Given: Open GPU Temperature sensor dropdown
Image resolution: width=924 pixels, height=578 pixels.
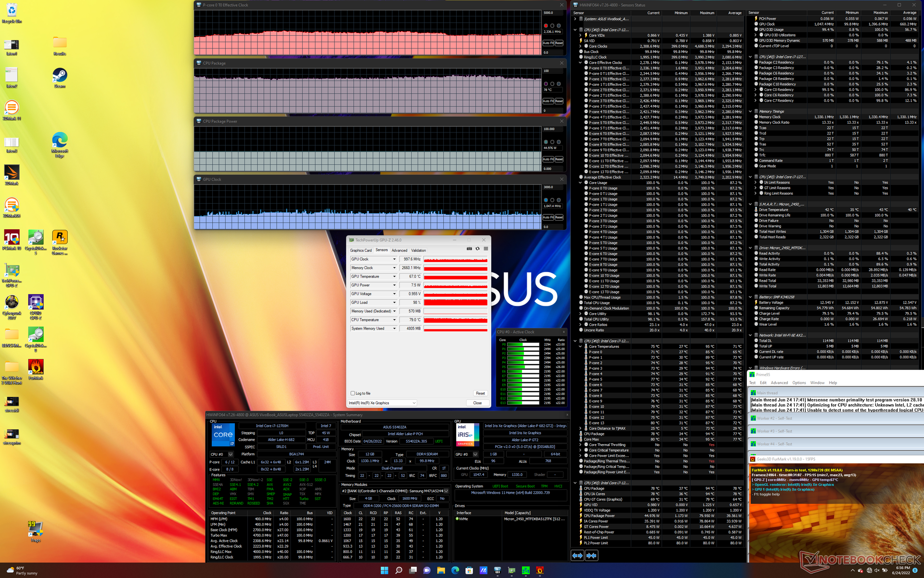Looking at the screenshot, I should 395,276.
